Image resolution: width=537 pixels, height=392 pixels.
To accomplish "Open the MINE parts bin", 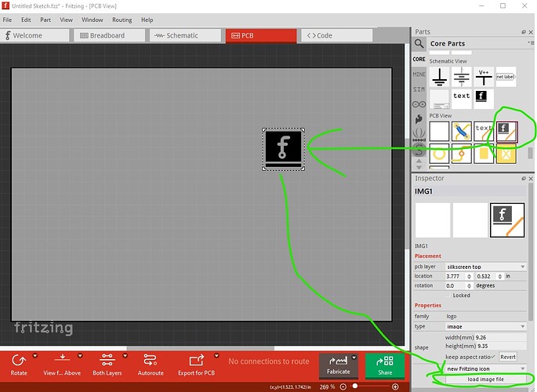I will click(x=419, y=74).
